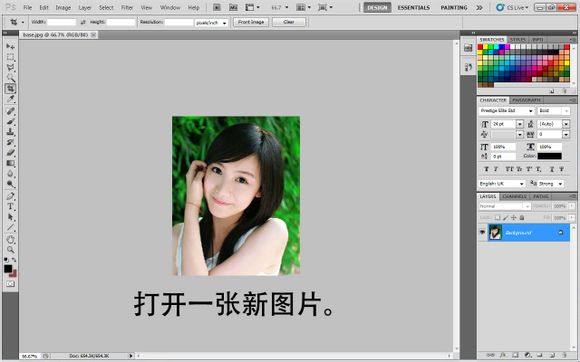This screenshot has width=580, height=362.
Task: Click the foreground color black swatch
Action: [8, 268]
